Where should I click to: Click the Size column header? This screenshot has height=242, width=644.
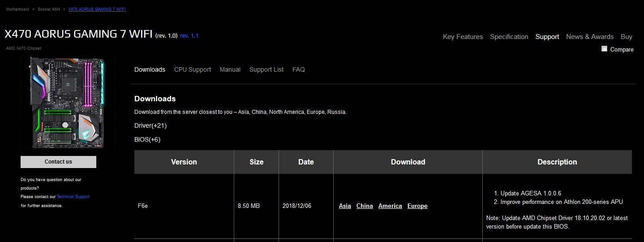click(257, 162)
